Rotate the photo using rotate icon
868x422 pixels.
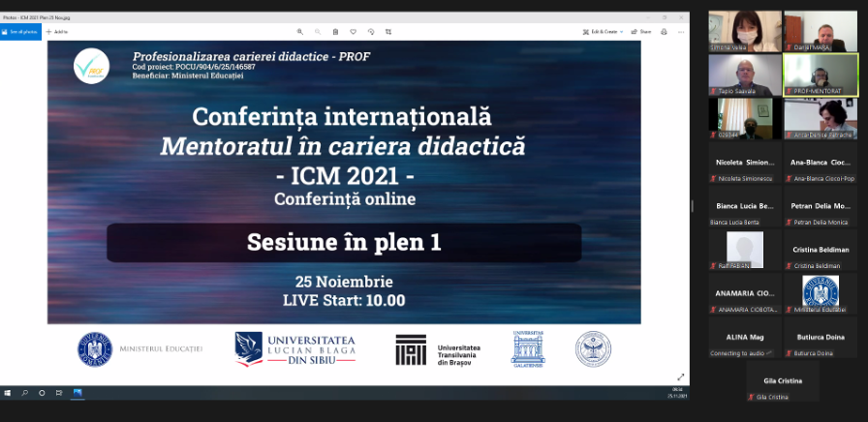click(371, 32)
